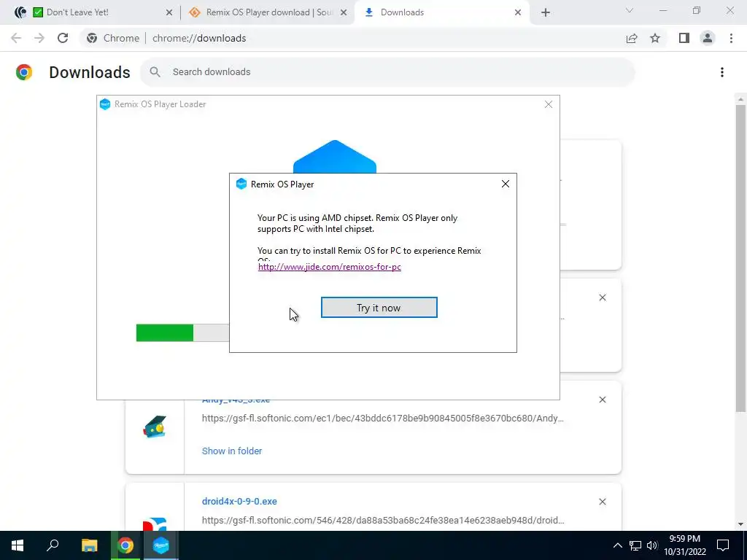747x560 pixels.
Task: Reload the downloads page
Action: (63, 38)
